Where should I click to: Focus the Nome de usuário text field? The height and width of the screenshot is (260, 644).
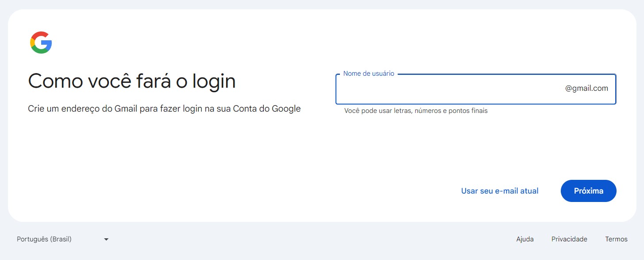click(x=476, y=89)
